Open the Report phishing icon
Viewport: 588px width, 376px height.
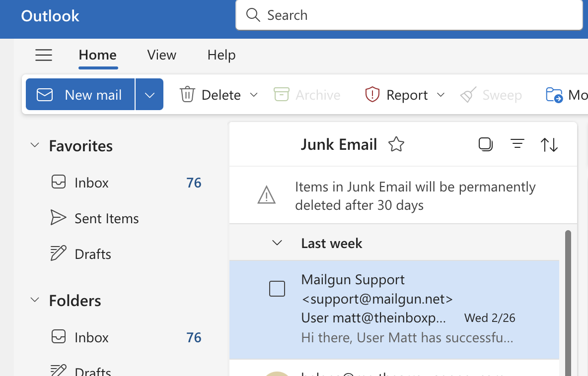[x=371, y=95]
